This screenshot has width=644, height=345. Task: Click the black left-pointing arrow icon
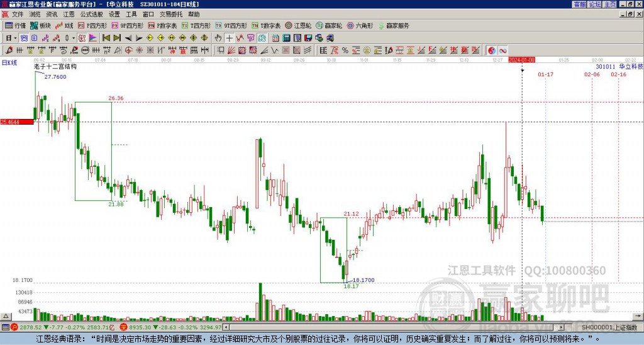pos(128,38)
